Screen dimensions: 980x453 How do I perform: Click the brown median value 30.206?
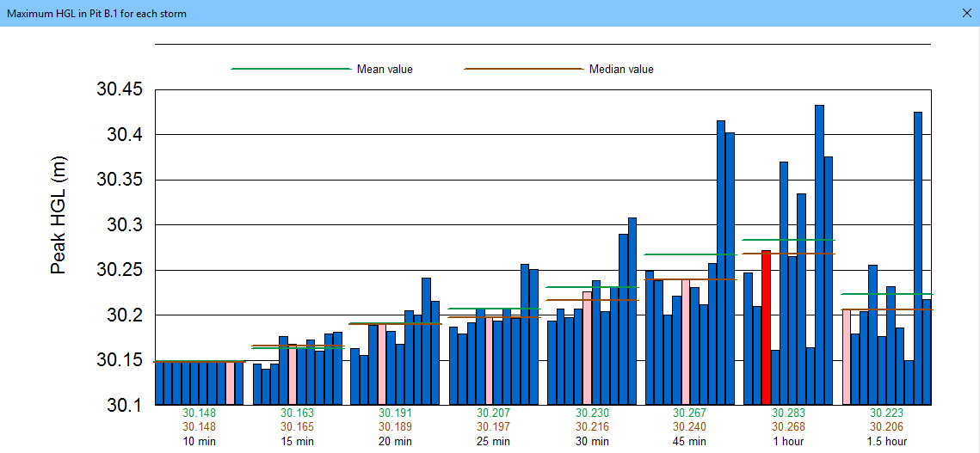tap(885, 427)
